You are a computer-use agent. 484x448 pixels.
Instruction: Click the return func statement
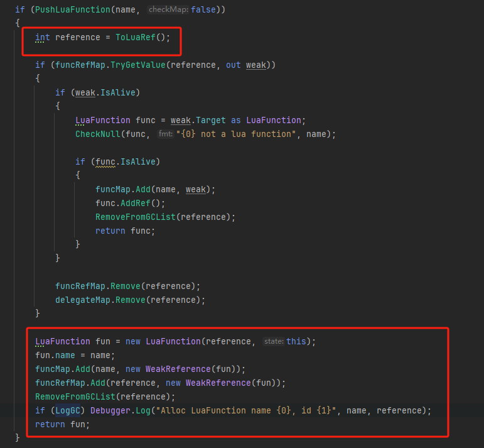tap(126, 231)
